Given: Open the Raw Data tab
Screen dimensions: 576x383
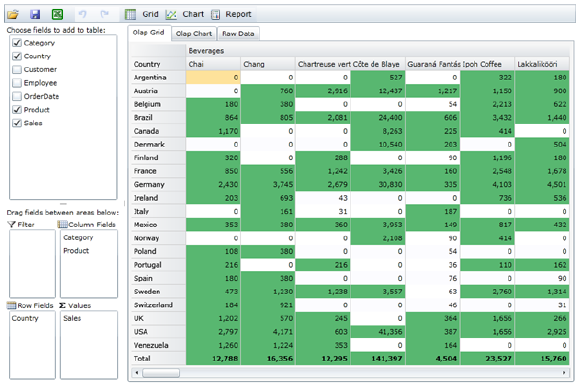Looking at the screenshot, I should [x=238, y=33].
